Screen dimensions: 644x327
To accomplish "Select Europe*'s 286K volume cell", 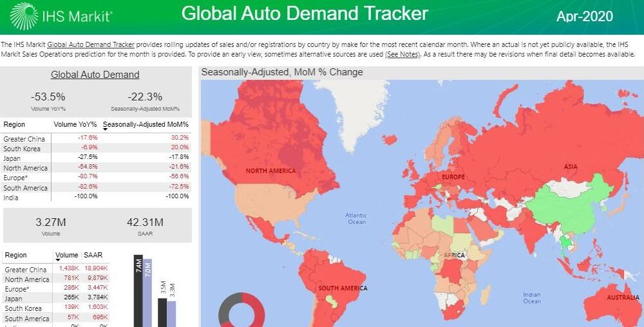I will click(71, 289).
